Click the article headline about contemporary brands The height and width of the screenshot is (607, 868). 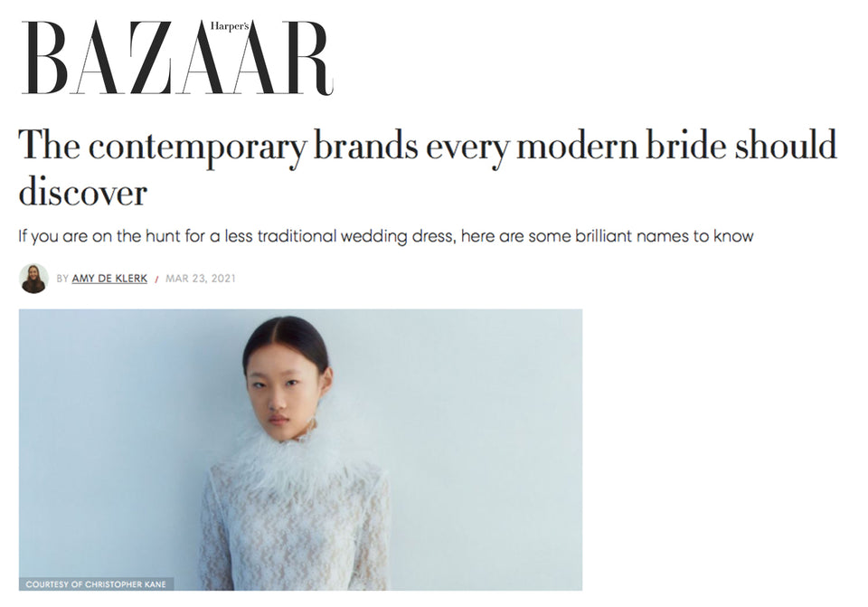pos(428,168)
